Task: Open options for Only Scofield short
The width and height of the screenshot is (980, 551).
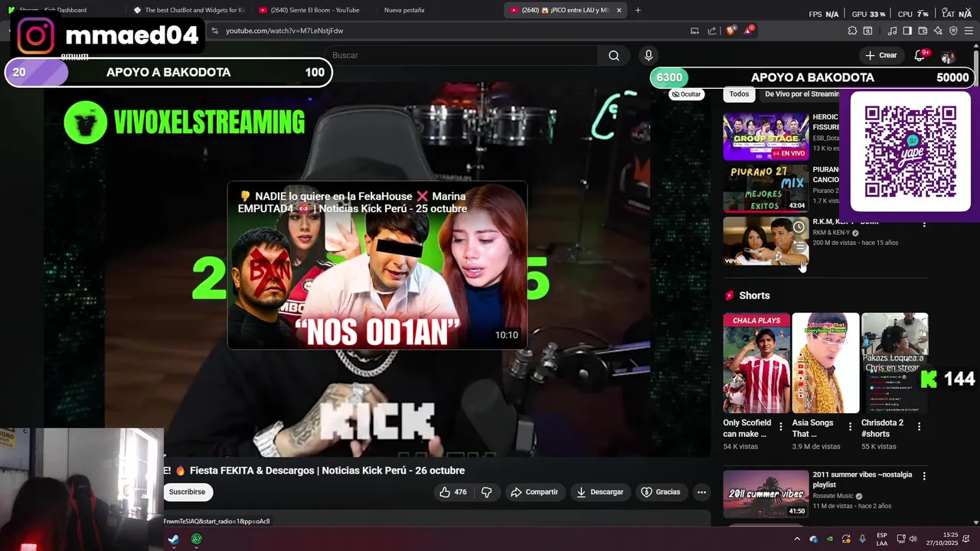Action: pos(781,426)
